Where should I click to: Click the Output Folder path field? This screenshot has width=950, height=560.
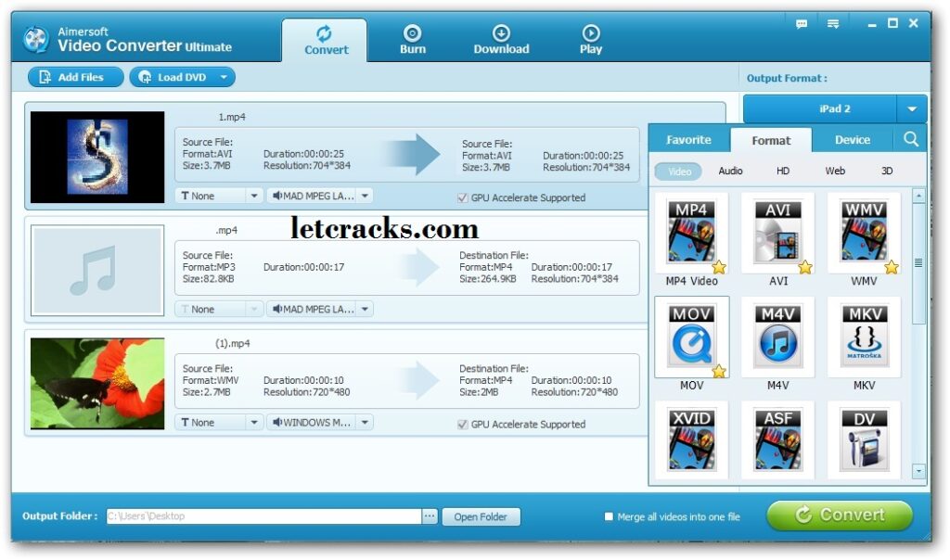pyautogui.click(x=263, y=516)
